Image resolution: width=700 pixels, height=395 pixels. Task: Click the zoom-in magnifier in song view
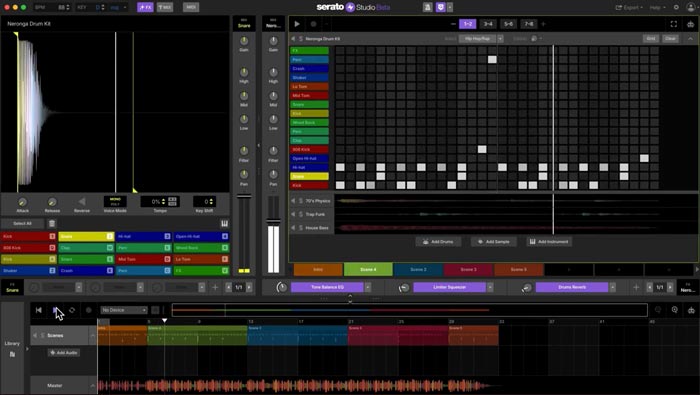[675, 310]
